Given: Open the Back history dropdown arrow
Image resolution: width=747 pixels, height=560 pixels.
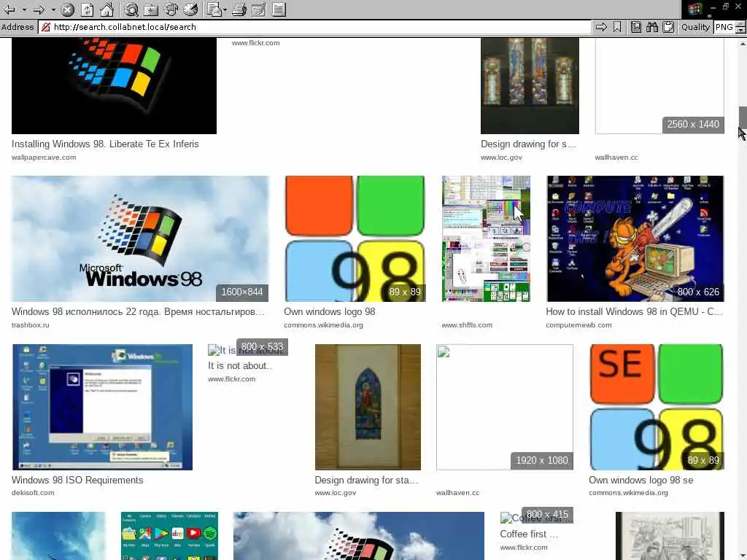Looking at the screenshot, I should [x=24, y=9].
